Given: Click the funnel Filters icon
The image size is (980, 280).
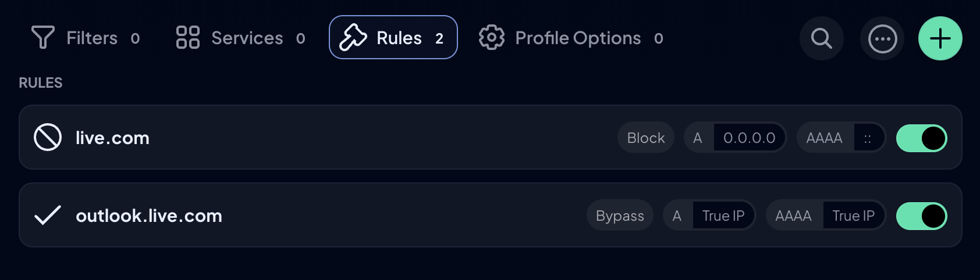Looking at the screenshot, I should pyautogui.click(x=43, y=38).
